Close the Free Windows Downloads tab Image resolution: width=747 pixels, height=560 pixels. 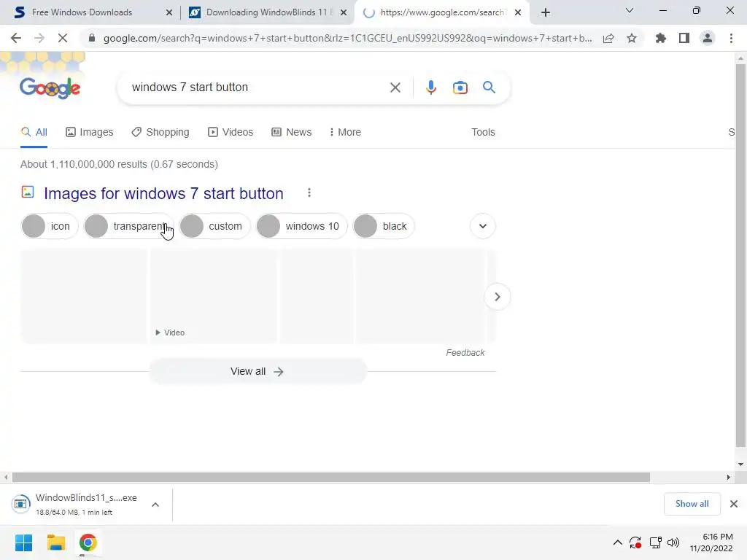coord(169,13)
